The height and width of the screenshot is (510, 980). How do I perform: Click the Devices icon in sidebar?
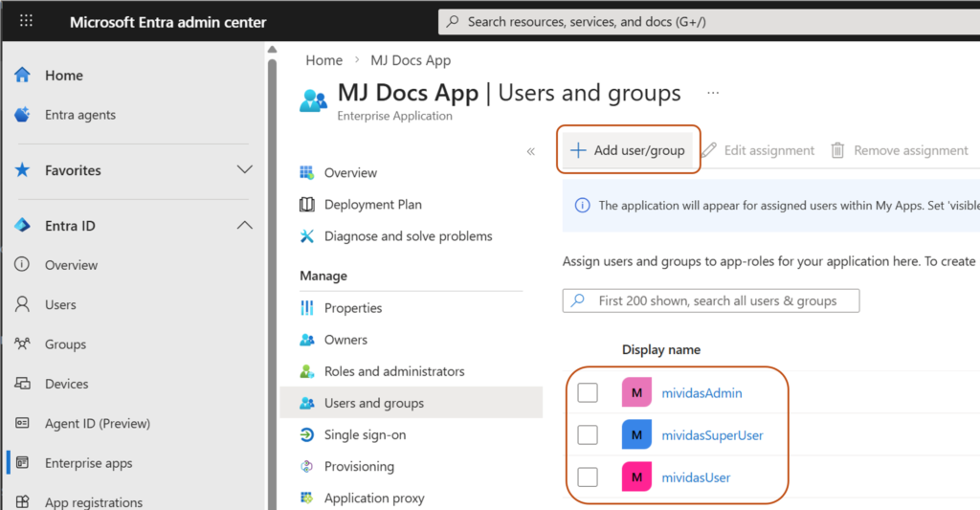[23, 384]
